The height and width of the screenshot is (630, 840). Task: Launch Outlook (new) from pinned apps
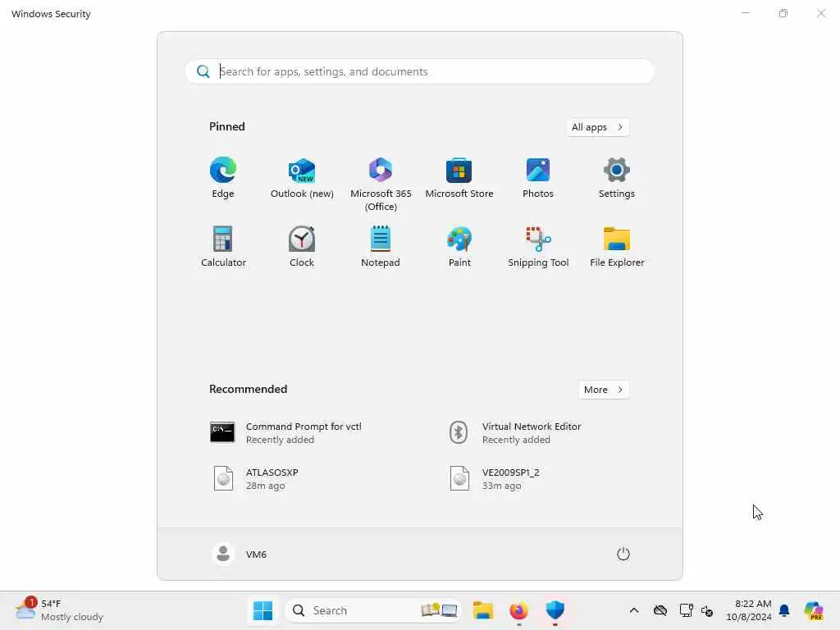click(302, 178)
